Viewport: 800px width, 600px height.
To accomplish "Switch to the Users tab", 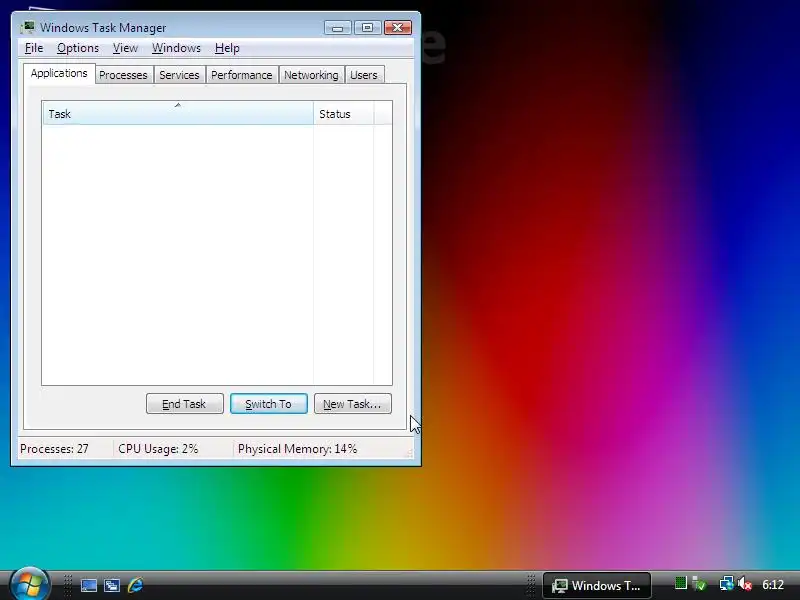I will (364, 75).
